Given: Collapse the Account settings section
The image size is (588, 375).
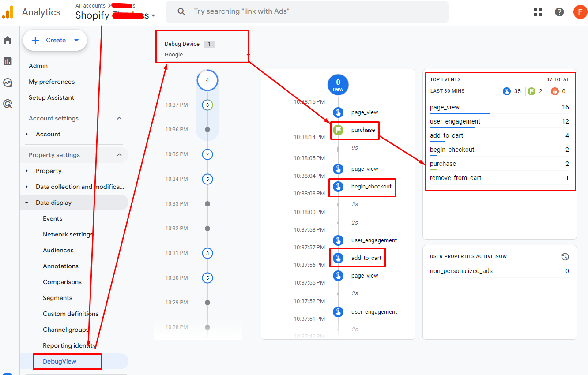Looking at the screenshot, I should 119,118.
